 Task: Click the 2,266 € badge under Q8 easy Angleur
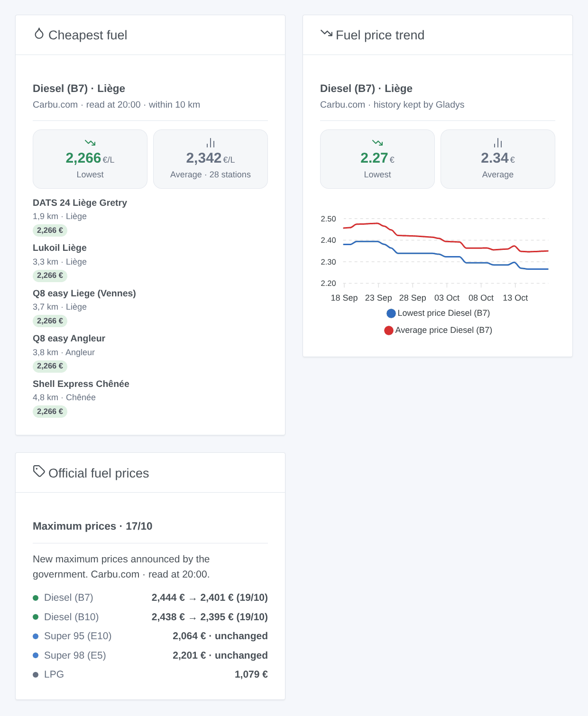50,366
